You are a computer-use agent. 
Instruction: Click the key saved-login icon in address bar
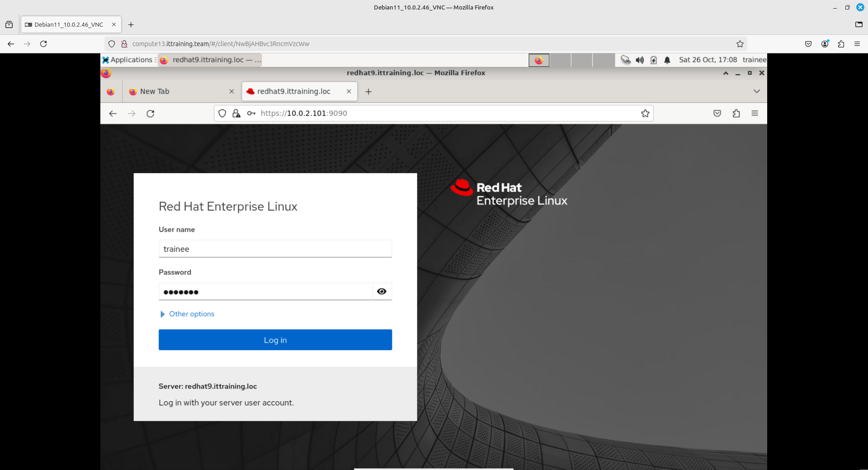(251, 113)
